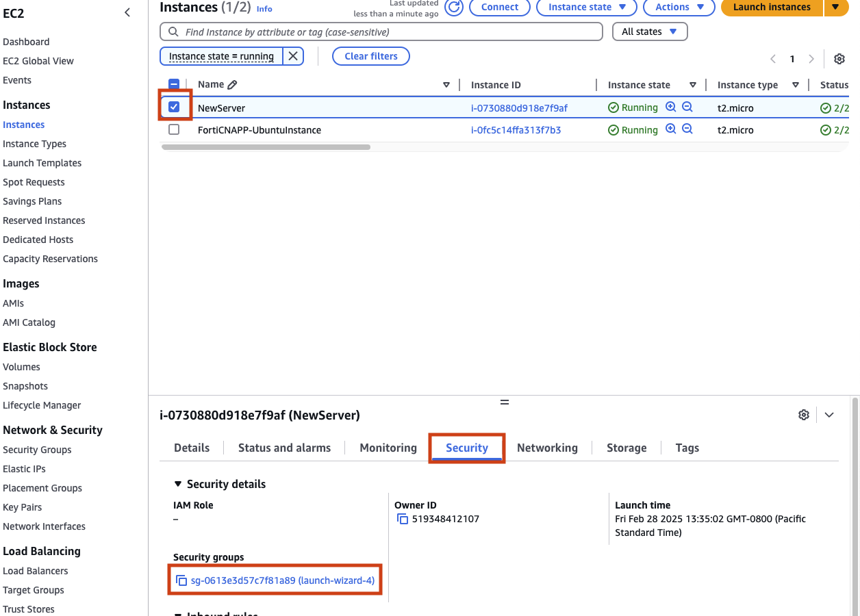Open Snapshots in sidebar
The image size is (860, 616).
pyautogui.click(x=25, y=386)
